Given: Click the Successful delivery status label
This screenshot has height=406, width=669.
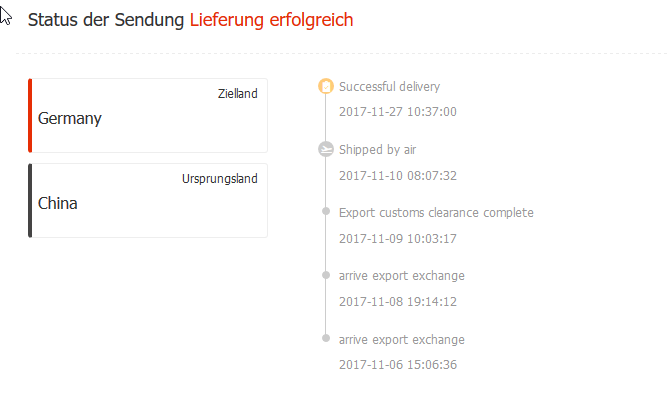Looking at the screenshot, I should pyautogui.click(x=389, y=87).
